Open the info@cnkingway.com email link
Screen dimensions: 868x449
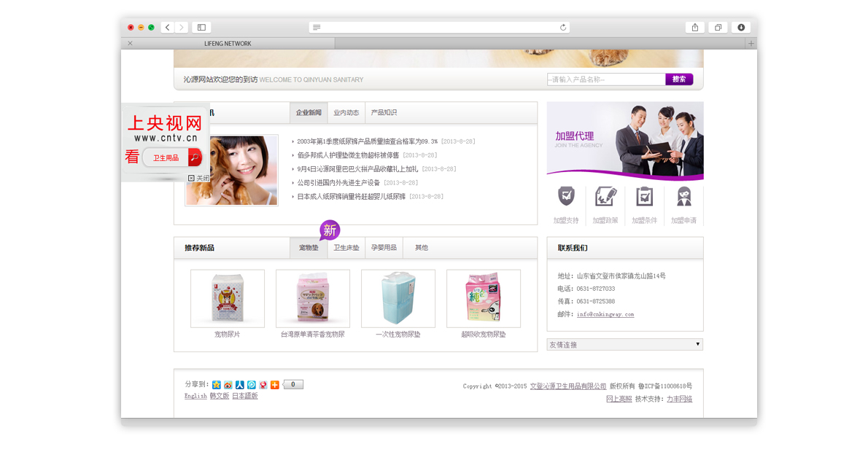pos(605,314)
